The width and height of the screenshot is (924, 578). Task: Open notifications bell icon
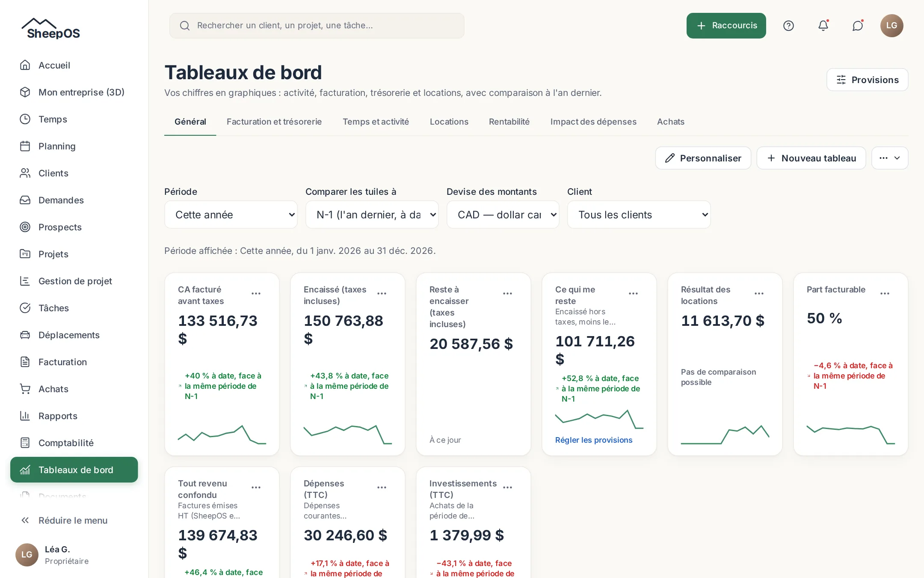823,26
